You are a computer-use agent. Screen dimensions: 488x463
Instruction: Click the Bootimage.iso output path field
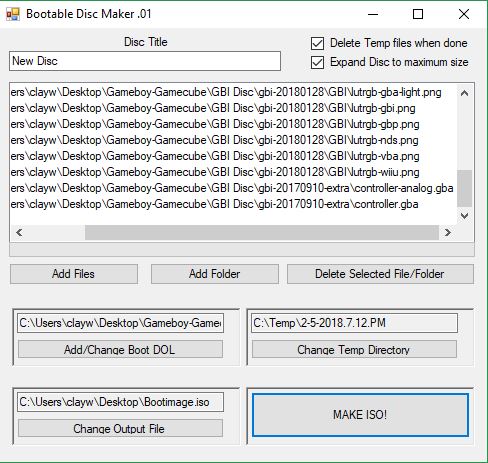[120, 402]
